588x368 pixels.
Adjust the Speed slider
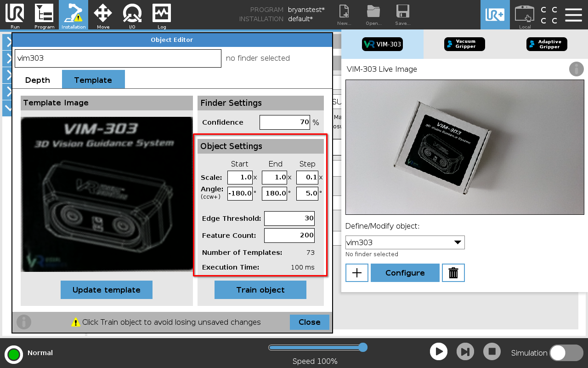tap(318, 347)
